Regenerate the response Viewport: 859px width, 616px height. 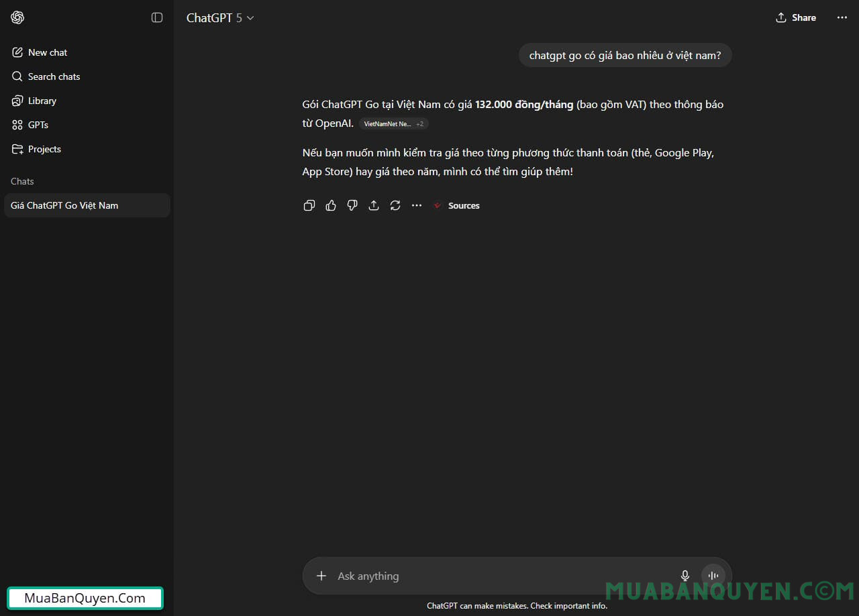[395, 205]
